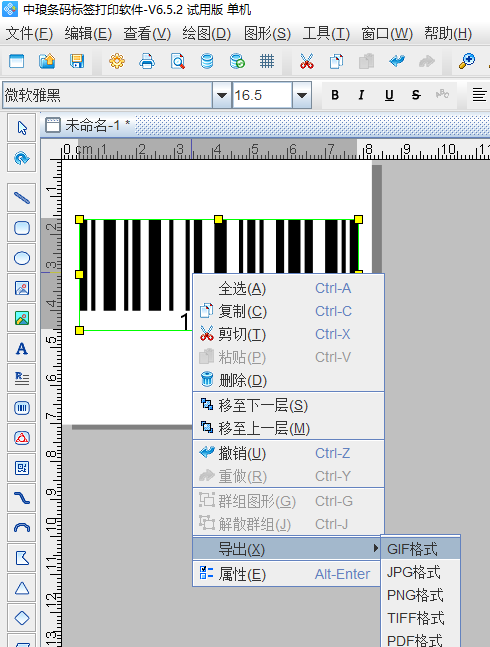
Task: Click the scissors cut icon in toolbar
Action: click(x=306, y=61)
